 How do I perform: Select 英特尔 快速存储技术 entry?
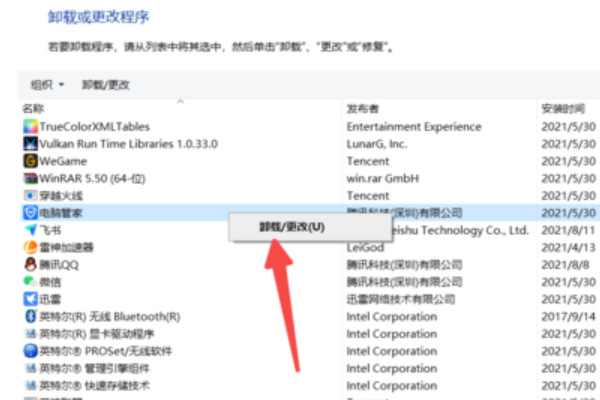coord(95,385)
